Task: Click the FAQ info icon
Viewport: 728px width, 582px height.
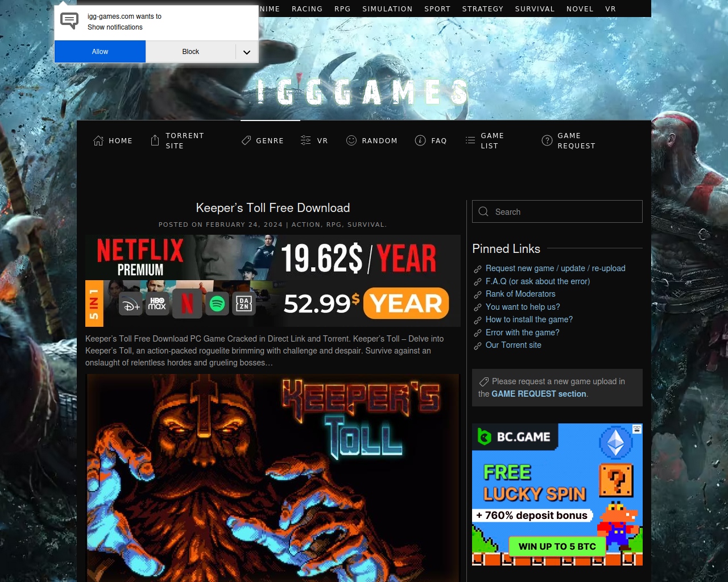Action: [420, 140]
